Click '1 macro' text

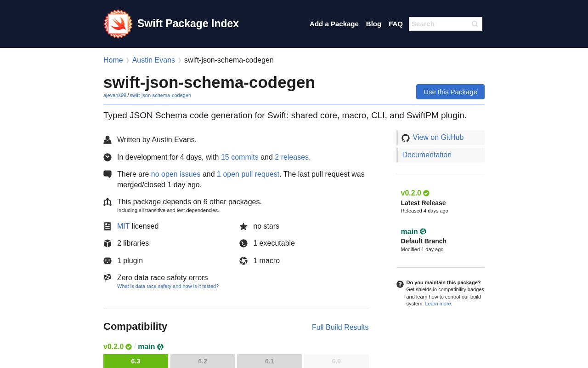pyautogui.click(x=266, y=261)
